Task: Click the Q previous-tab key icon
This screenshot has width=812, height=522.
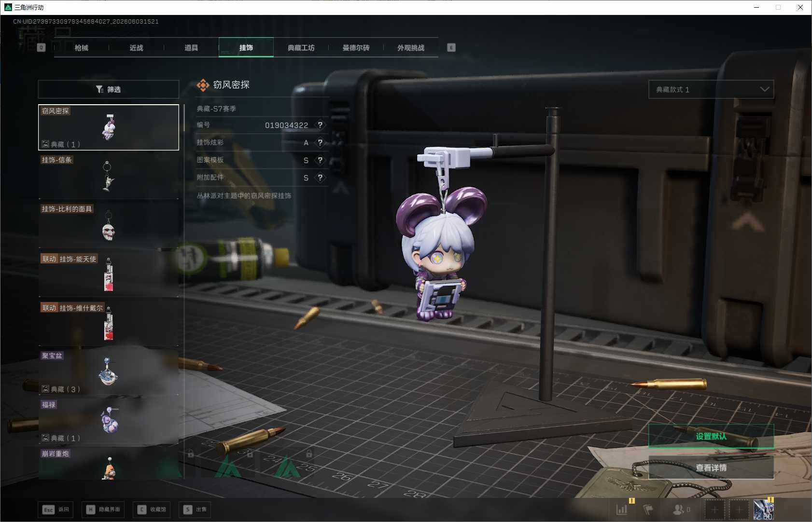Action: (41, 48)
